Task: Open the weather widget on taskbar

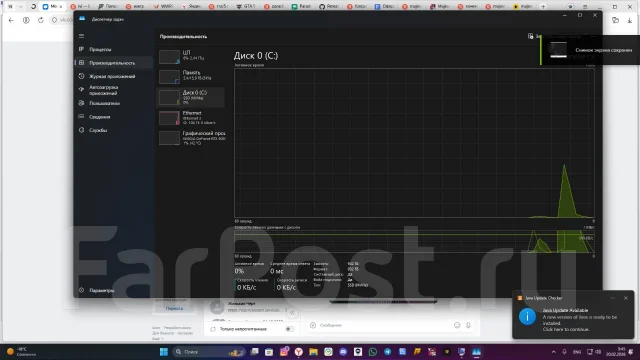Action: click(21, 352)
